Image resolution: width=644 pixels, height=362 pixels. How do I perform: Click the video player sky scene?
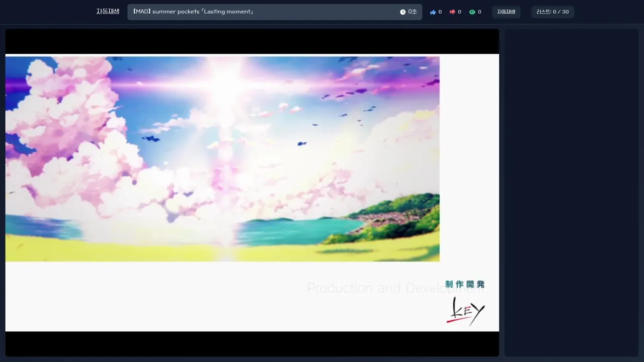click(x=222, y=158)
